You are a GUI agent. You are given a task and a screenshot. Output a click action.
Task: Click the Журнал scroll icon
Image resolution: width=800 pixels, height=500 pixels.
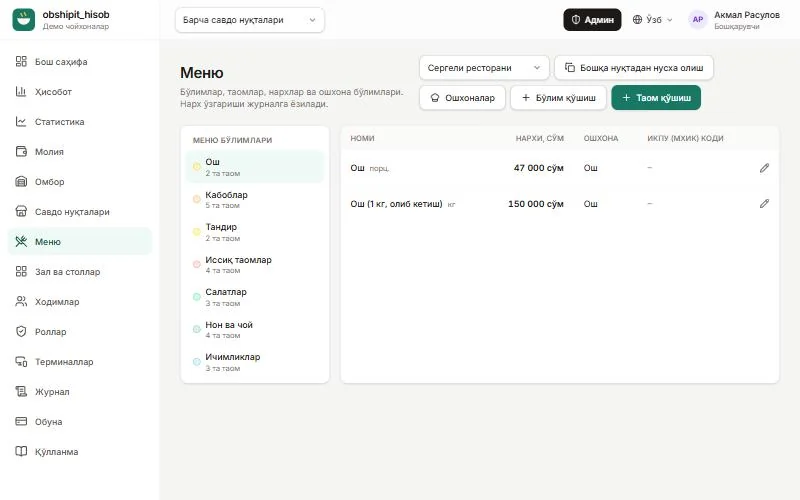(21, 391)
